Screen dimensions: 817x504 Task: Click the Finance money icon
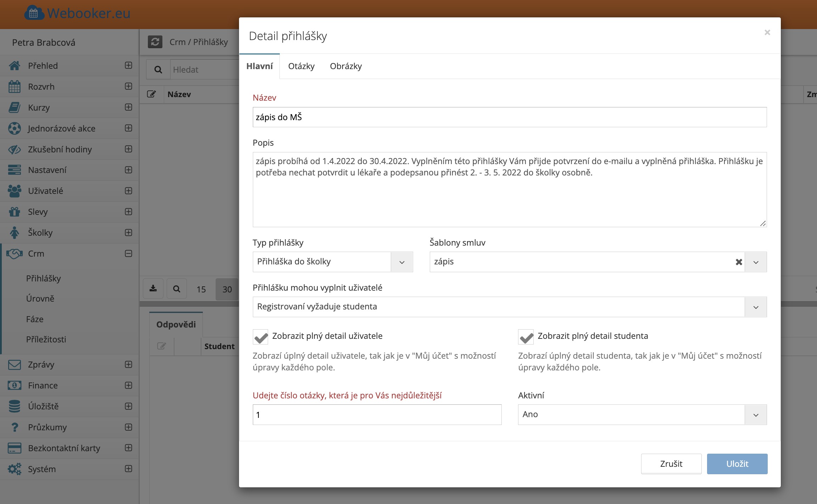(15, 385)
